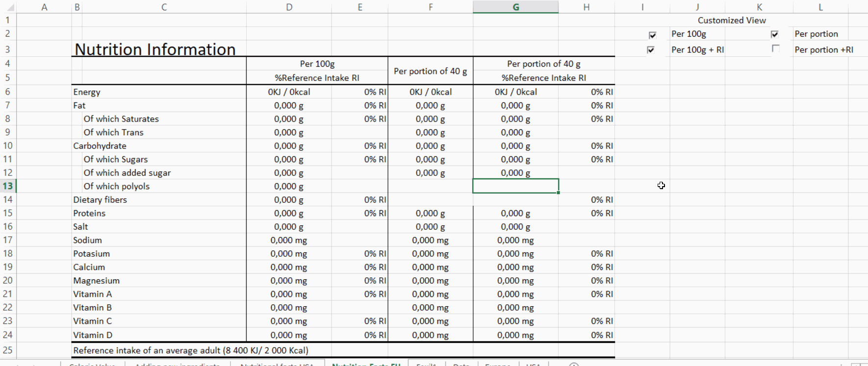Uncheck the Per 100g checkbox
The image size is (868, 366).
[652, 35]
